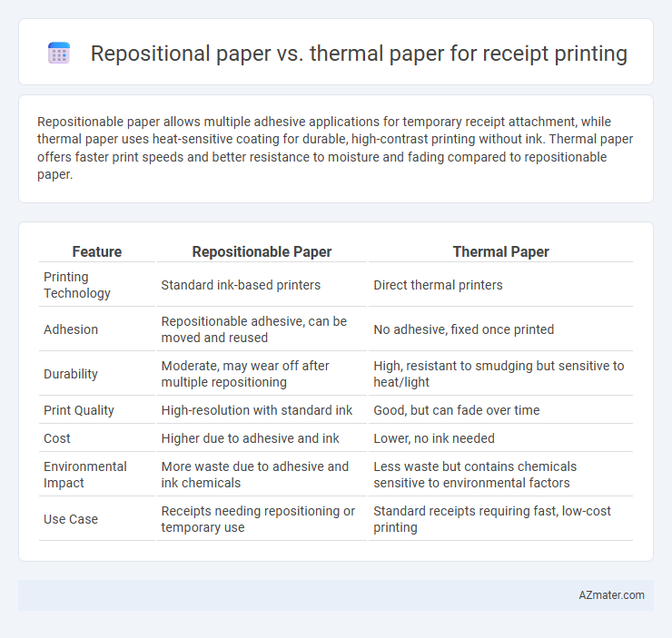
Task: Select the 'Durability' row label
Action: coord(71,374)
